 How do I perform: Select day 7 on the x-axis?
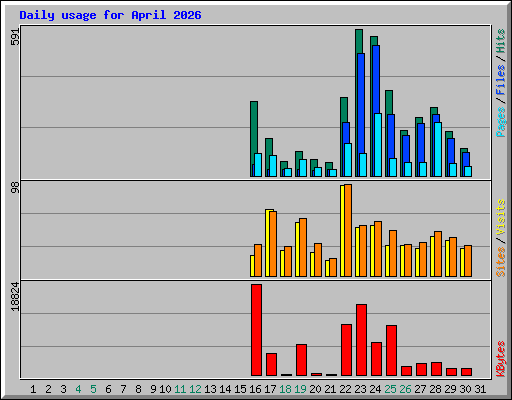123,389
